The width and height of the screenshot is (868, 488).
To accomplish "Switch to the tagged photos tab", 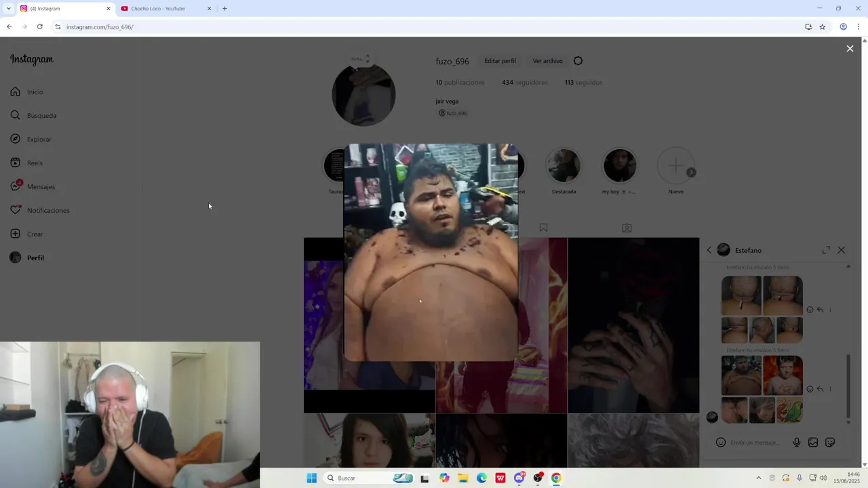I will (x=627, y=228).
